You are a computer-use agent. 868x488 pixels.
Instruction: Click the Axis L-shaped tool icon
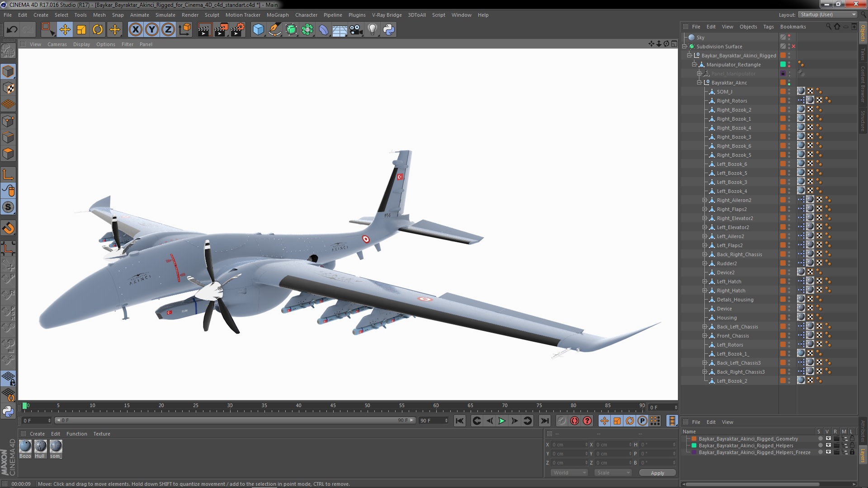8,174
